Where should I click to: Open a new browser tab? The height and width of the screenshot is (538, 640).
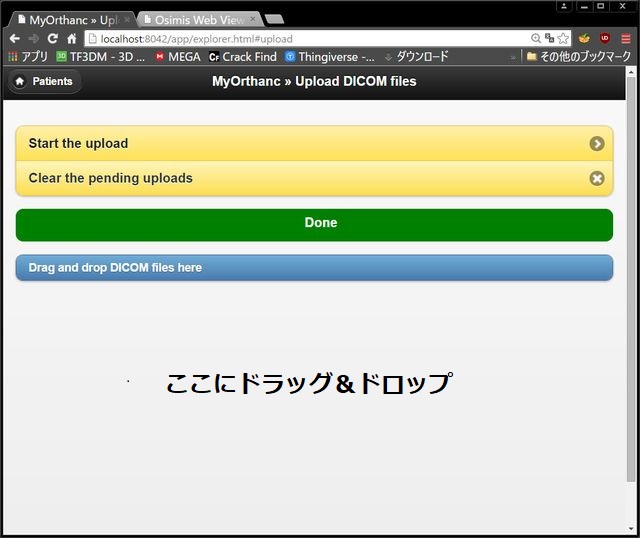pyautogui.click(x=274, y=19)
